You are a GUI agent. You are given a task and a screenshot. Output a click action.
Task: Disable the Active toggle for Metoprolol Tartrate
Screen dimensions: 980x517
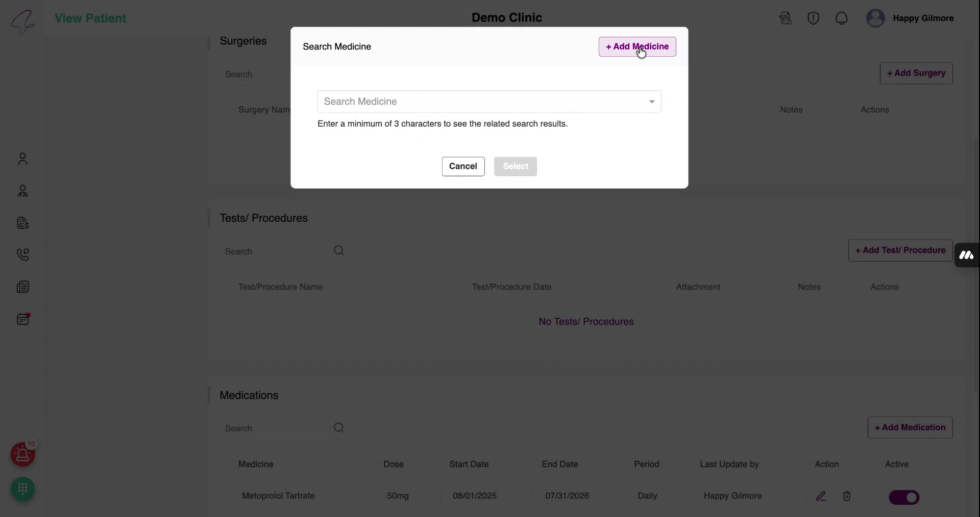(x=904, y=497)
